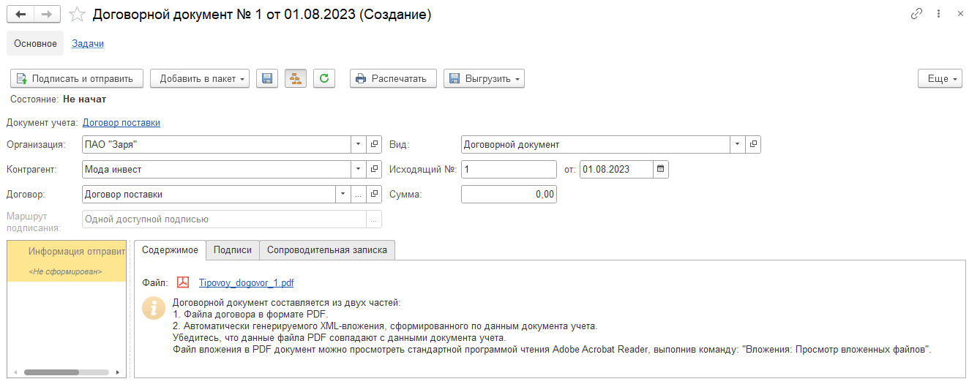Click the save diskette icon in toolbar
980x387 pixels.
267,78
